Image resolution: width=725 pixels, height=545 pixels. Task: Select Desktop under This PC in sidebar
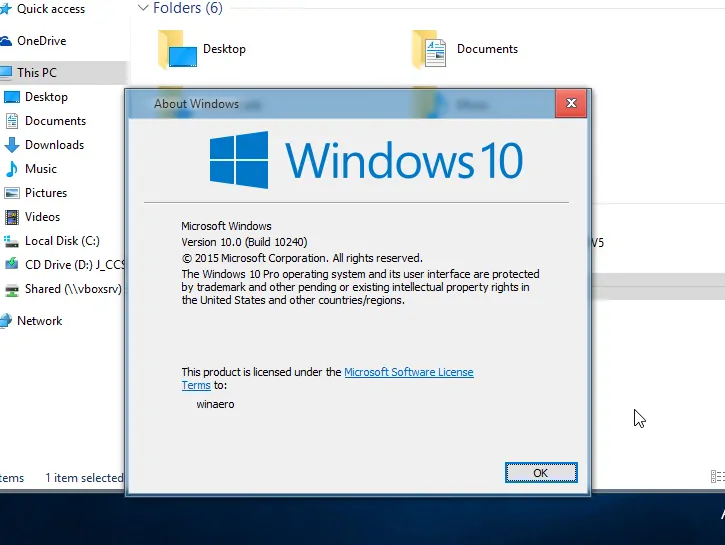pos(46,97)
